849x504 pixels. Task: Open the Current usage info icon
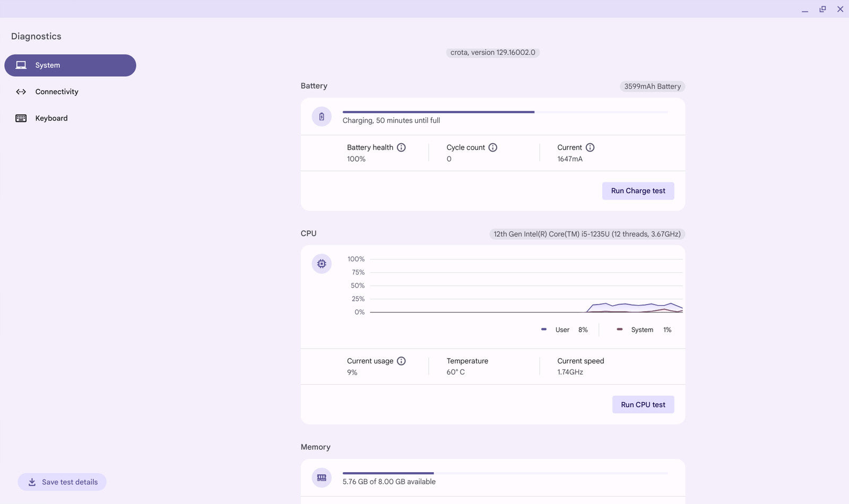[401, 361]
